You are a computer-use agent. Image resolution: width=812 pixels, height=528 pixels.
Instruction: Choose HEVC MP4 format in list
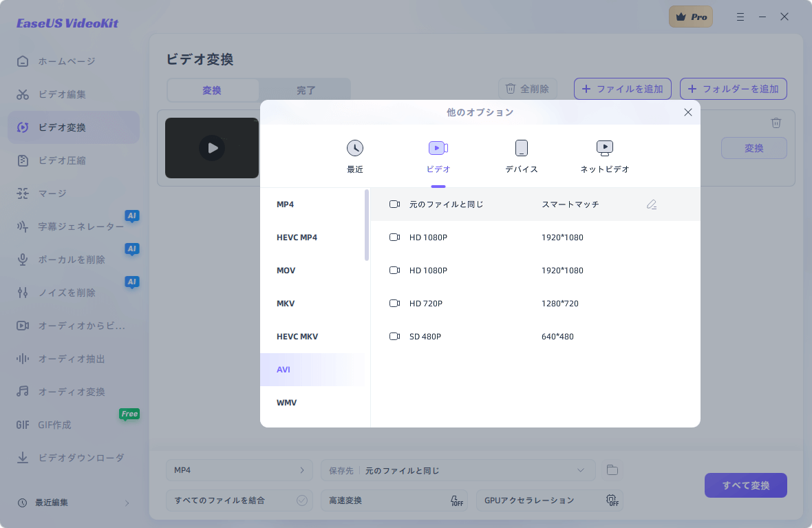pyautogui.click(x=312, y=237)
